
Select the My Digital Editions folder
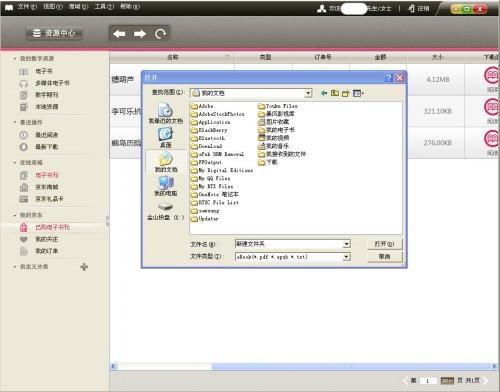click(x=222, y=170)
